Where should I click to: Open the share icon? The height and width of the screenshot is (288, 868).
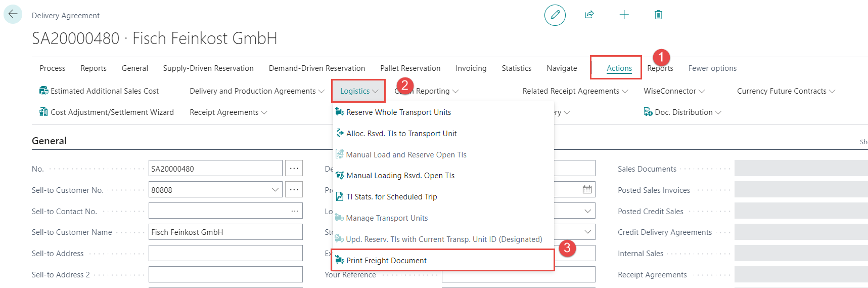pos(589,15)
